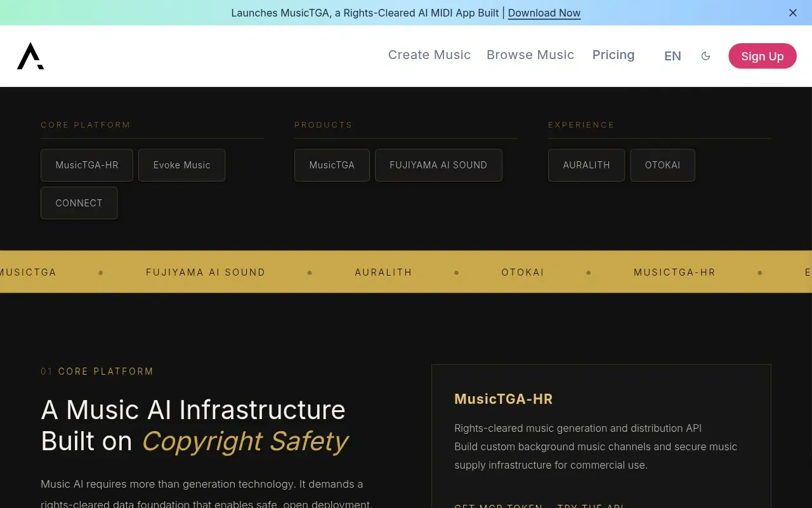Click the Sign Up button

(x=763, y=56)
